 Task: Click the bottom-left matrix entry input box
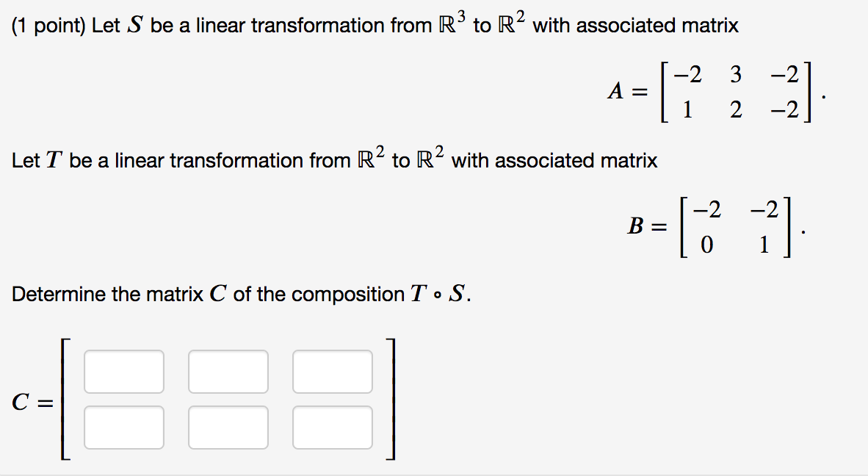[123, 426]
